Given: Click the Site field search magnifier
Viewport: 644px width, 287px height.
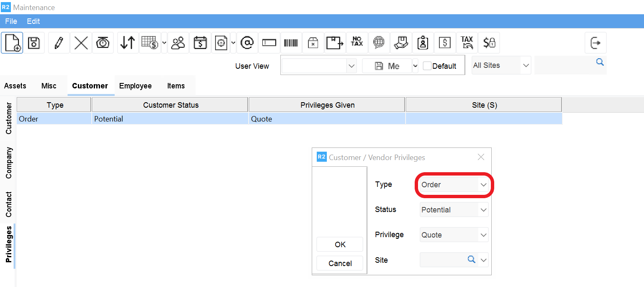Looking at the screenshot, I should click(471, 260).
